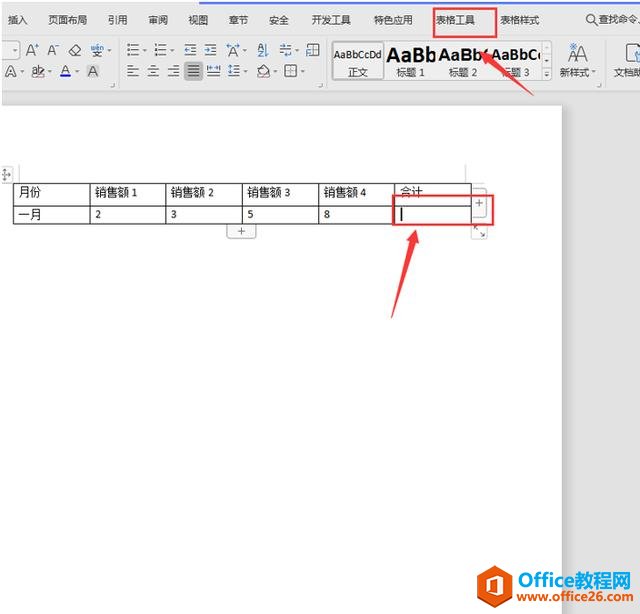This screenshot has height=614, width=640.
Task: Open the font color dropdown arrow
Action: point(77,72)
